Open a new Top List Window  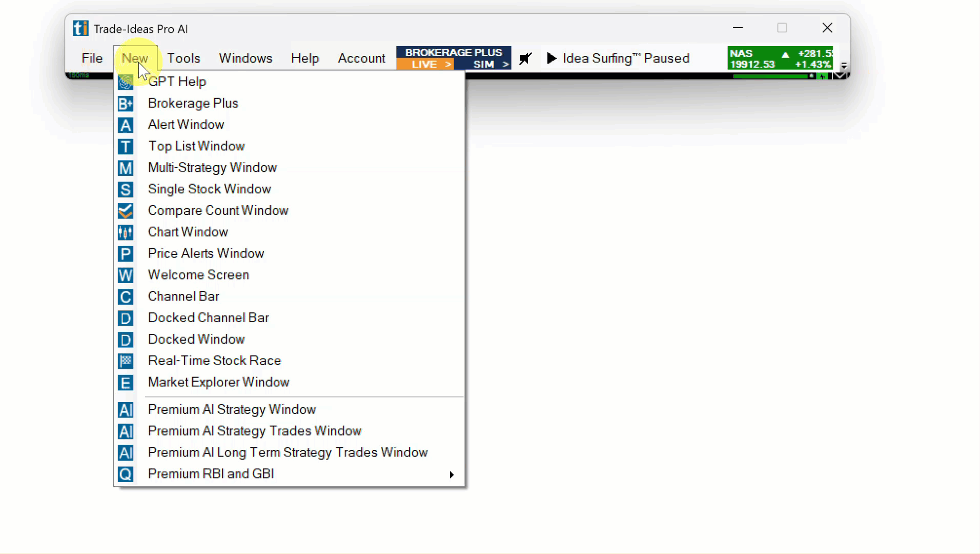(x=289, y=147)
